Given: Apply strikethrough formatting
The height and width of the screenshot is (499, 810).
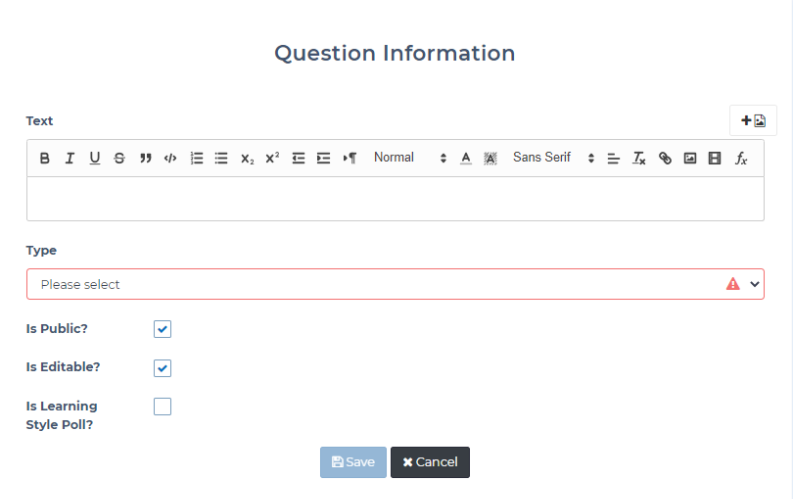Looking at the screenshot, I should (x=120, y=158).
